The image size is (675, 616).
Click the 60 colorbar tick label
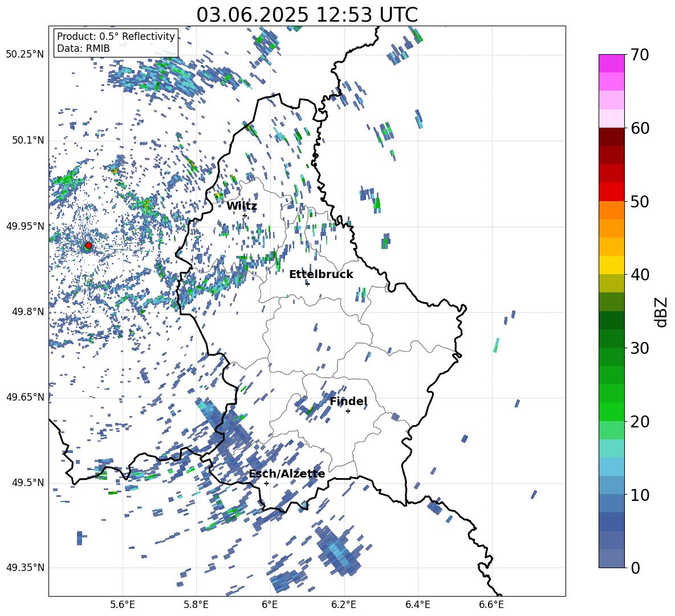[x=640, y=128]
